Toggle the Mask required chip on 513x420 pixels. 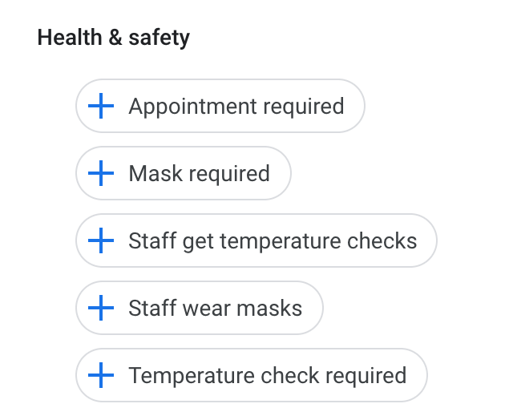184,173
